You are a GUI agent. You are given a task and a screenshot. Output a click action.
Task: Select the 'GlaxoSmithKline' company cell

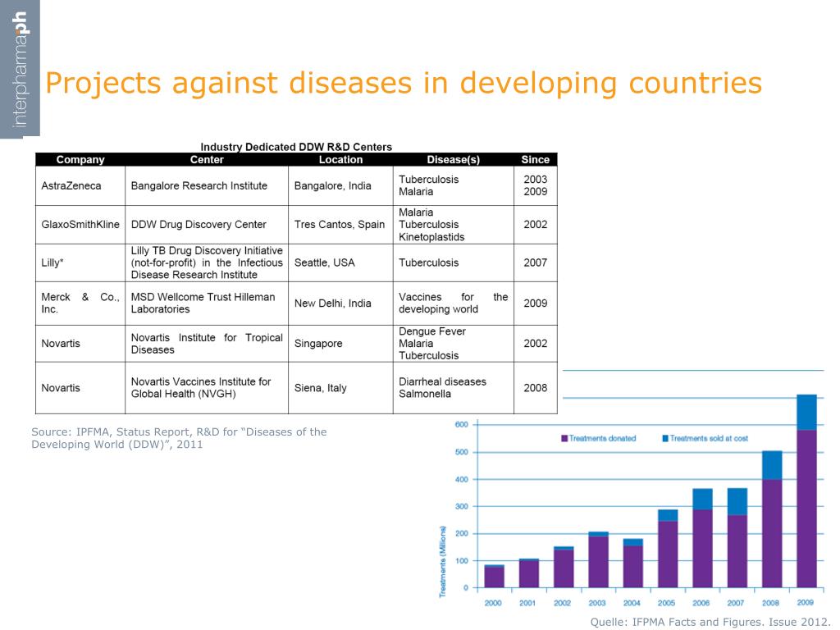pos(80,225)
